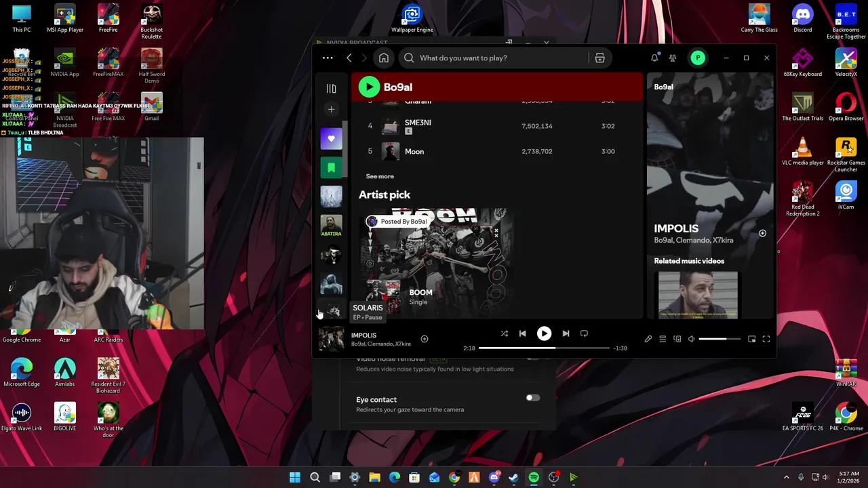Open the notifications bell in Spotify
Screen dimensions: 868x488
pos(654,58)
